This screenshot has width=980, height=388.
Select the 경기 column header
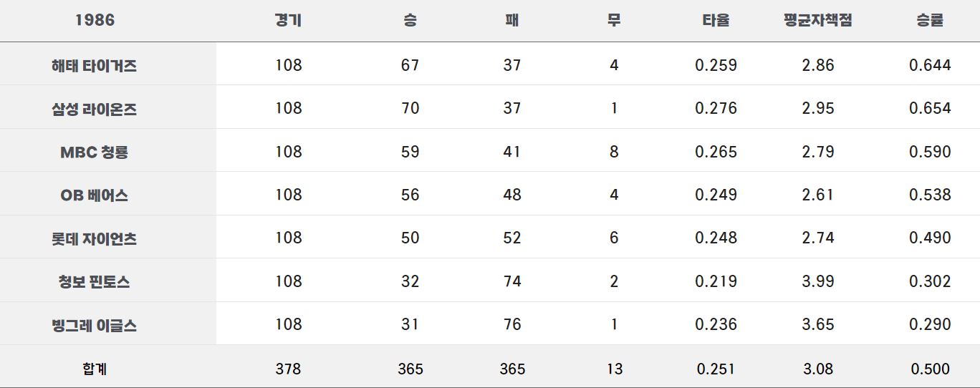[x=288, y=20]
